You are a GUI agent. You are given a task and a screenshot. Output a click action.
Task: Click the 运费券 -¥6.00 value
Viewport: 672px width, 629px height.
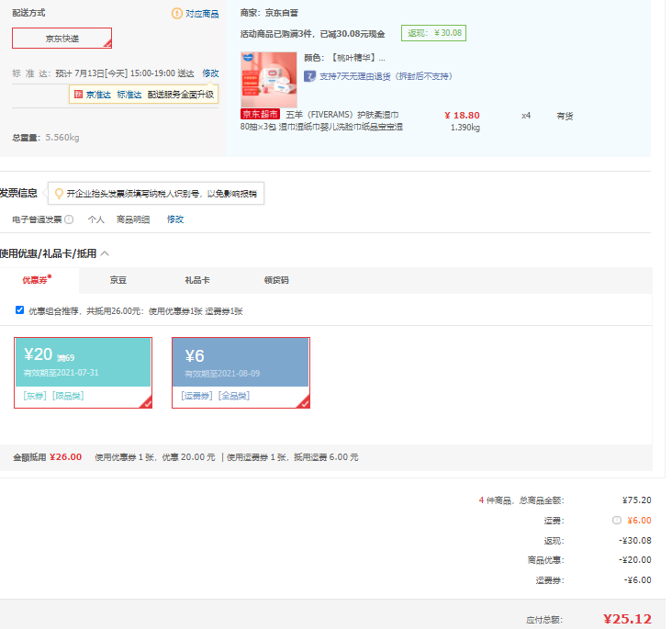pos(638,579)
